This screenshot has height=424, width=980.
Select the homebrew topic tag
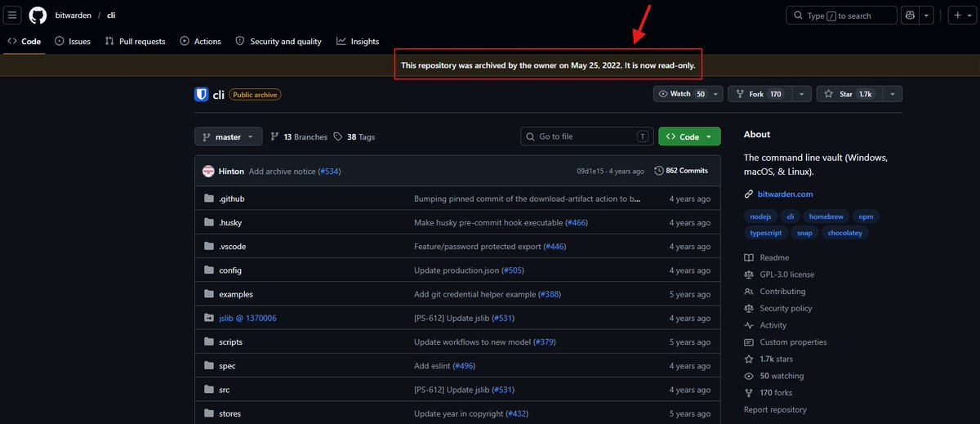[826, 216]
